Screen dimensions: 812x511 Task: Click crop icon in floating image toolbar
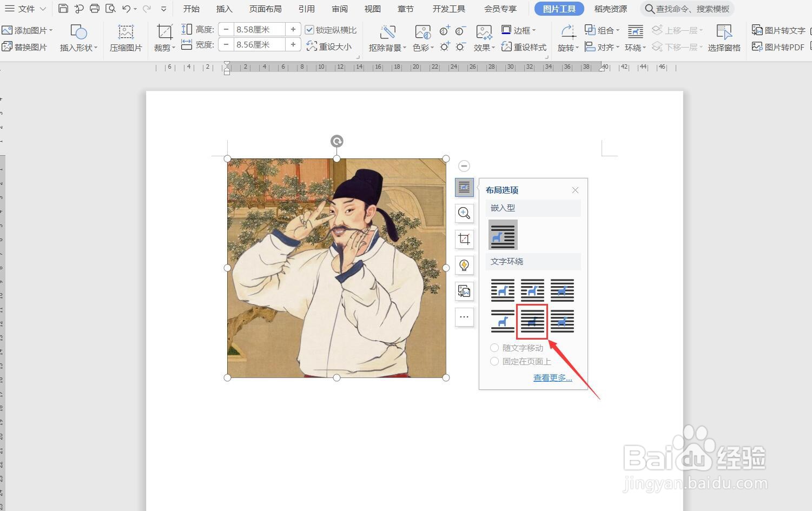464,239
